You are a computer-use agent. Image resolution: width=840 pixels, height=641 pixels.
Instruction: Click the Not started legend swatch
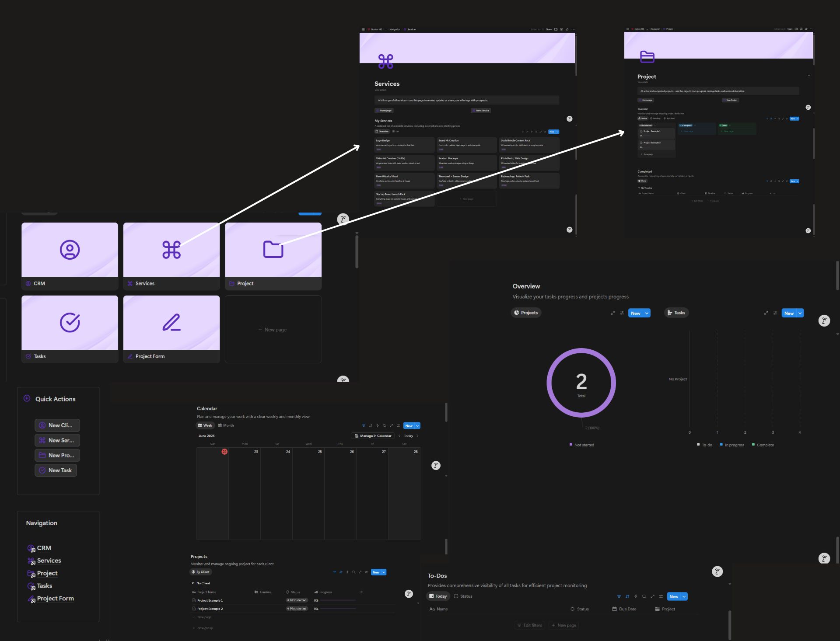tap(571, 444)
